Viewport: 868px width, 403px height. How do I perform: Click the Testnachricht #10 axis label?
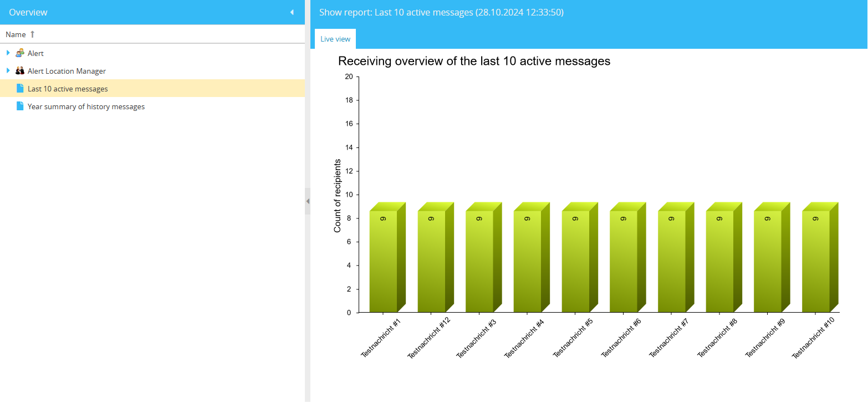coord(813,338)
